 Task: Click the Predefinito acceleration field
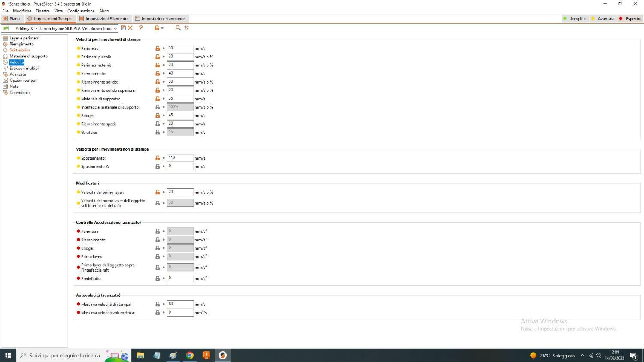(x=180, y=278)
